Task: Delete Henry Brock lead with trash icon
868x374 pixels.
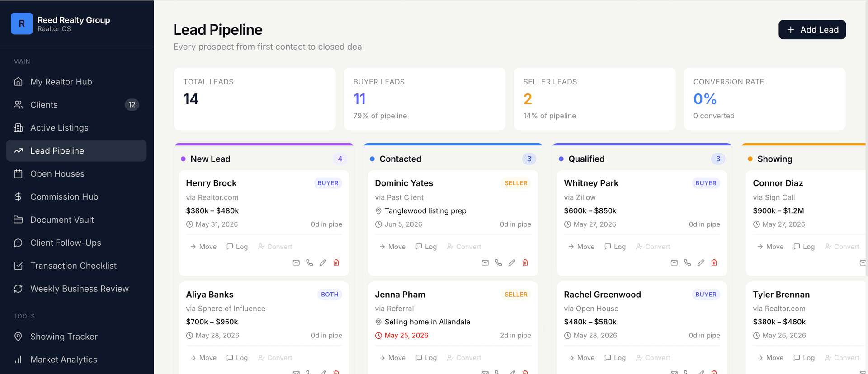Action: [x=336, y=262]
